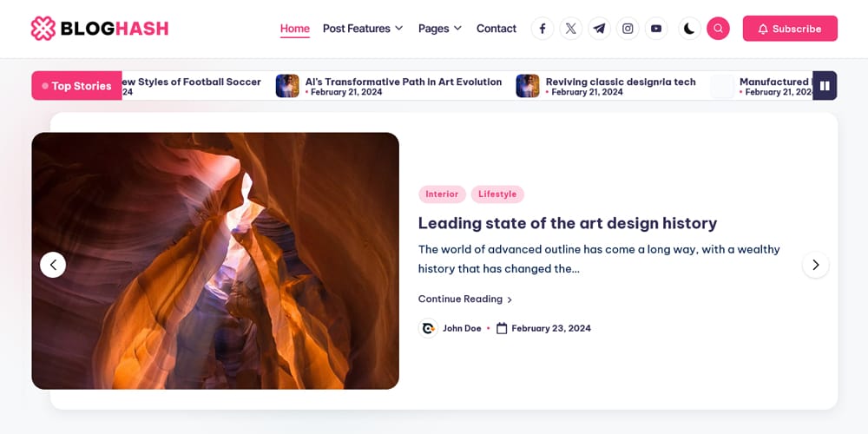
Task: Expand the Pages dropdown menu
Action: point(439,29)
